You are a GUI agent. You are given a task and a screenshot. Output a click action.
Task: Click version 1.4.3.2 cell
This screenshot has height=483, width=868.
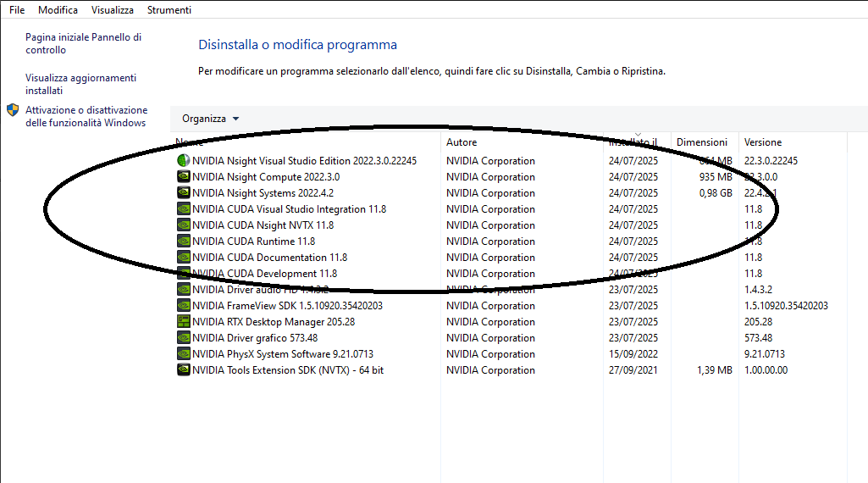tap(759, 289)
